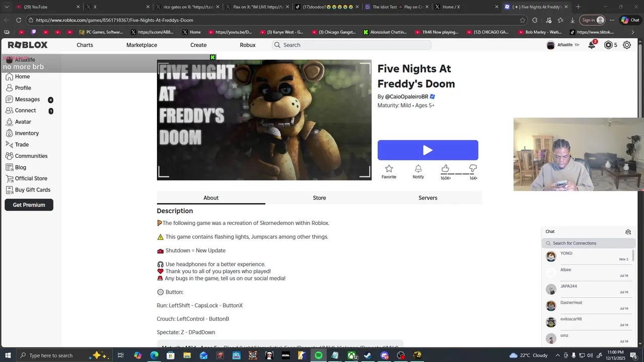This screenshot has height=362, width=644.
Task: Open the Aflaxlife avatar in header
Action: tap(550, 45)
